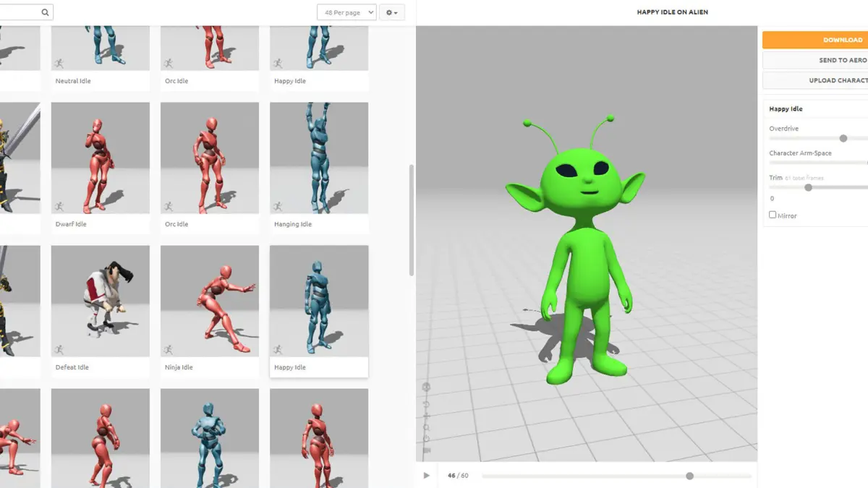Click the orange Download button

pyautogui.click(x=815, y=40)
